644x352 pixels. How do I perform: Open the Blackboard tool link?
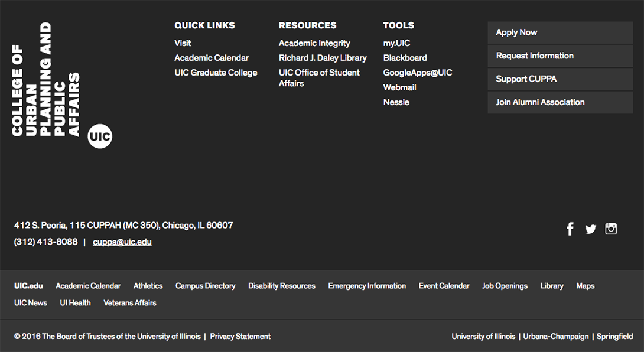pyautogui.click(x=405, y=57)
